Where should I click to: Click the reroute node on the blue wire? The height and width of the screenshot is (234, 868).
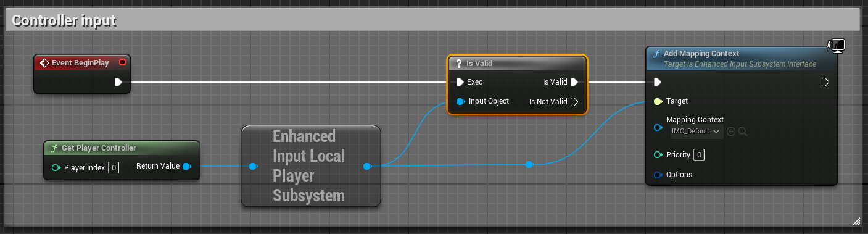pyautogui.click(x=529, y=164)
